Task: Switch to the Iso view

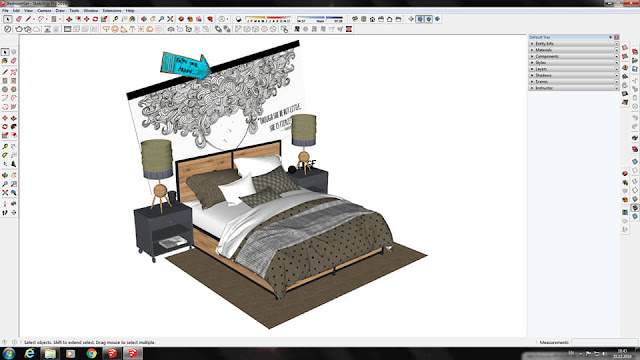Action: click(x=355, y=19)
